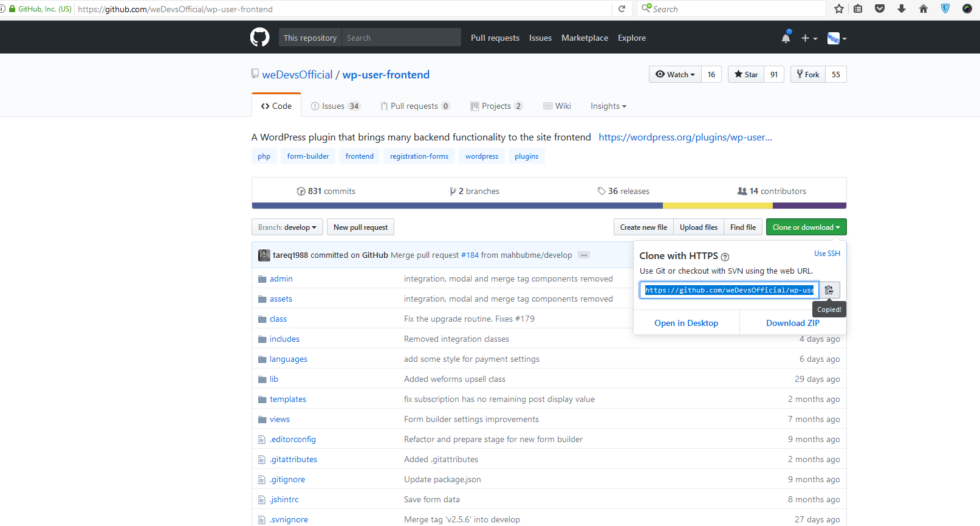Open the user avatar menu

[837, 38]
